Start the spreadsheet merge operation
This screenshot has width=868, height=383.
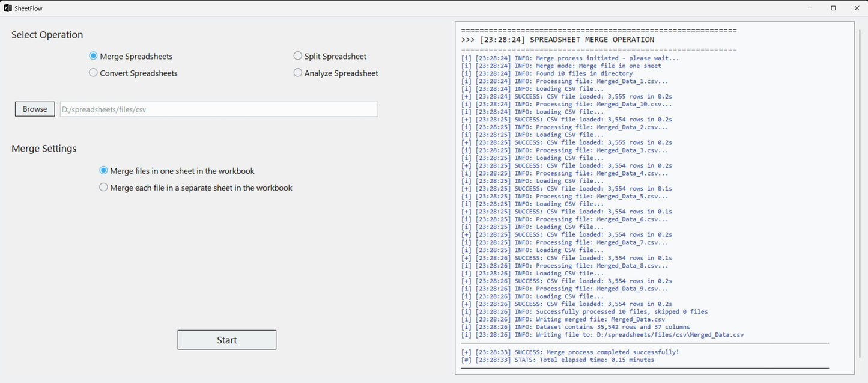click(226, 340)
